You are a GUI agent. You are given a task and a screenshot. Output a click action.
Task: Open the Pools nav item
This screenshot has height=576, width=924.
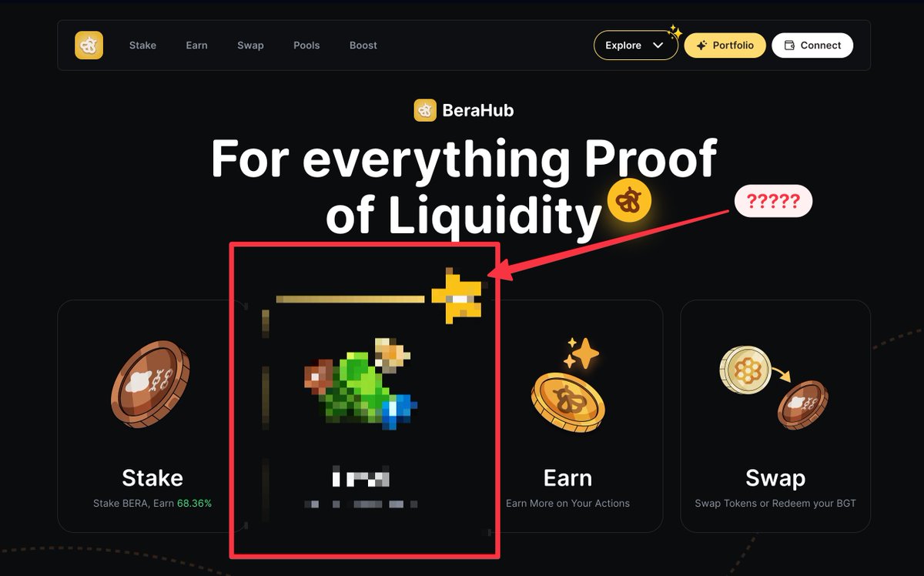(306, 45)
